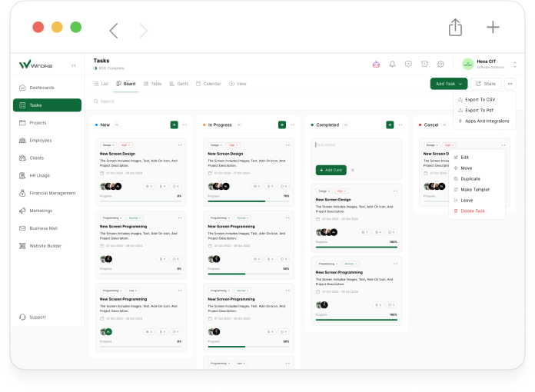The height and width of the screenshot is (392, 535).
Task: Open Projects in sidebar
Action: coord(47,123)
